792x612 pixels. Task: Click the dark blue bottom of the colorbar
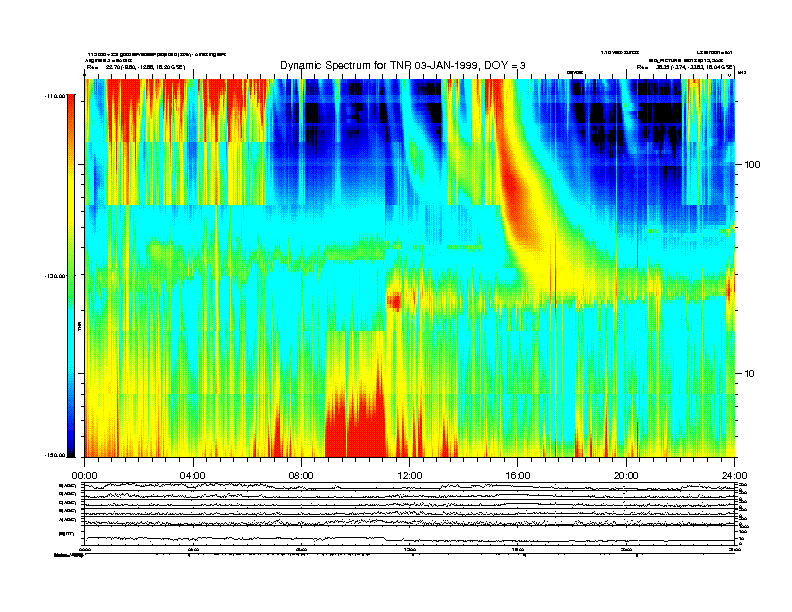coord(71,447)
